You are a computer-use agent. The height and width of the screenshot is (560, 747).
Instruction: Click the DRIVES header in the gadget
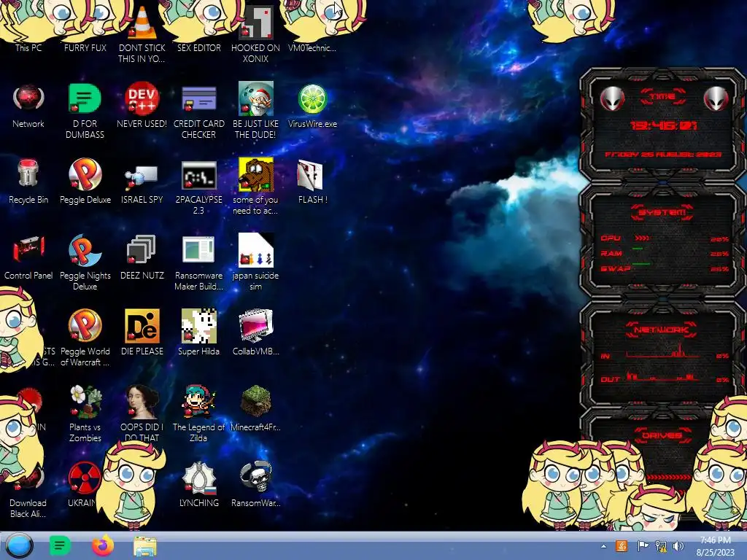(661, 435)
